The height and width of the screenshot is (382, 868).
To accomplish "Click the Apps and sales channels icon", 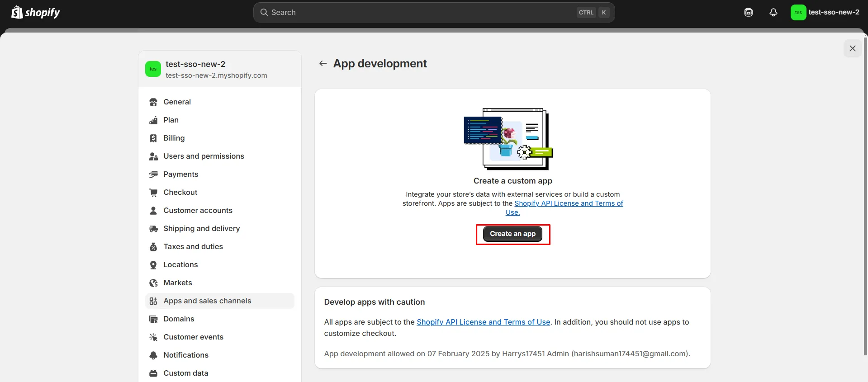I will pos(153,301).
